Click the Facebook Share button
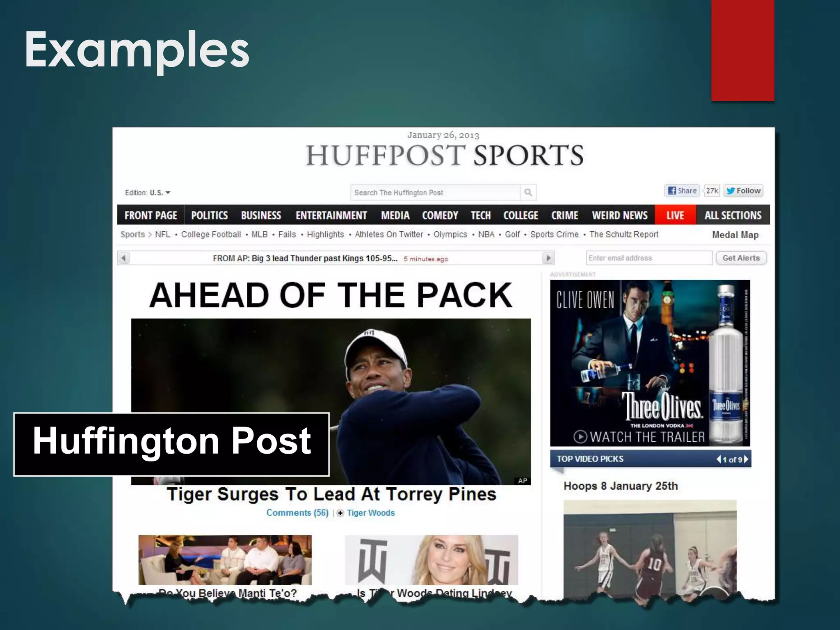The width and height of the screenshot is (840, 630). (x=682, y=191)
